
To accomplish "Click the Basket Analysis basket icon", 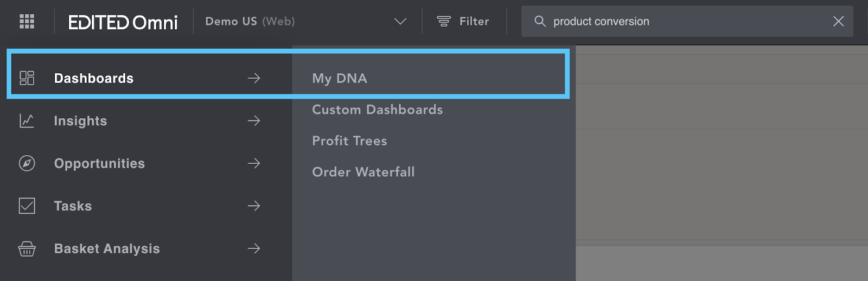I will coord(27,248).
